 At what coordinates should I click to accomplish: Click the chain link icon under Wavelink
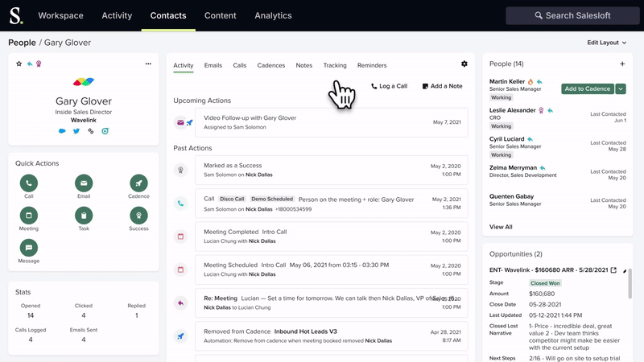[91, 131]
